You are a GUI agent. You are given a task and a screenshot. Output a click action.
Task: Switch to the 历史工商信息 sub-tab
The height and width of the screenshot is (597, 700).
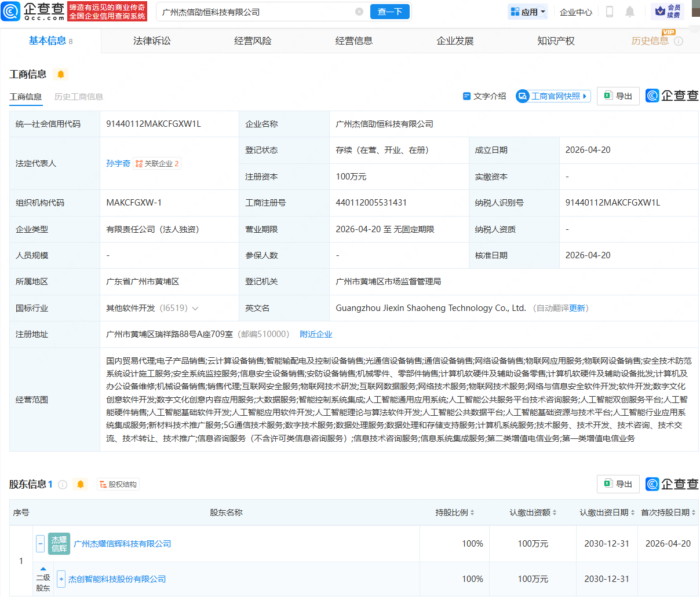pyautogui.click(x=78, y=97)
